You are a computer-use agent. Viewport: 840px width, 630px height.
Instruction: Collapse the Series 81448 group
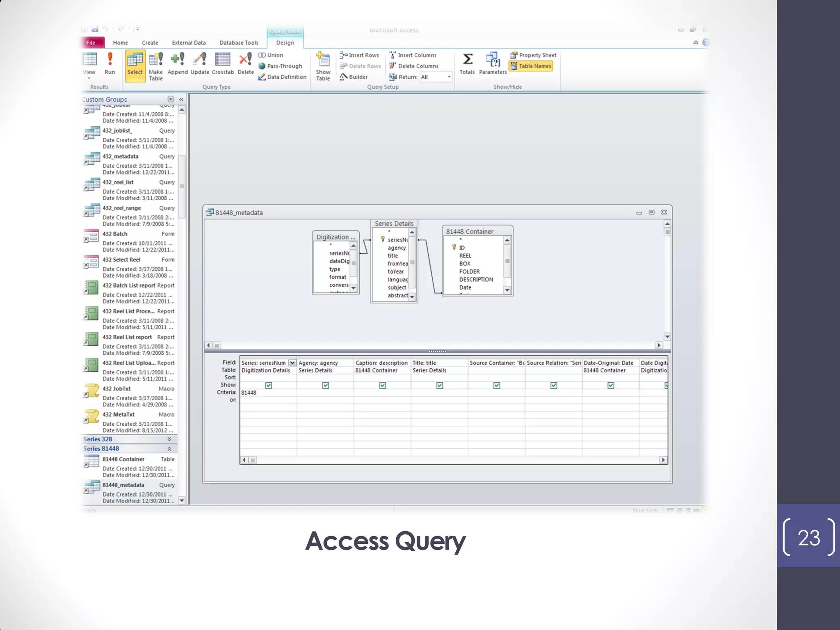coord(169,449)
